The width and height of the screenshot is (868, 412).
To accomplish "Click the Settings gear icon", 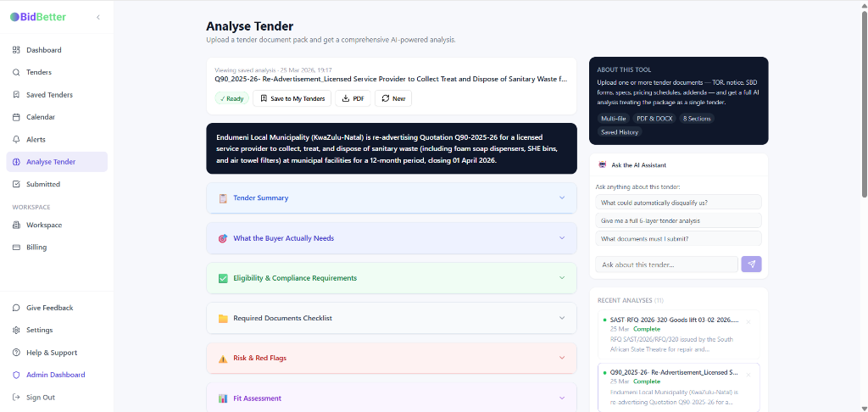I will point(16,330).
